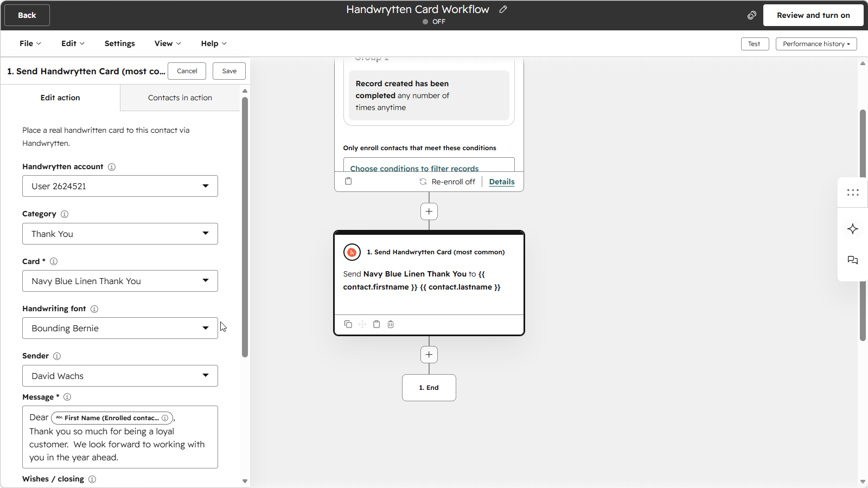The width and height of the screenshot is (868, 488).
Task: Click the Test button
Action: (x=755, y=44)
